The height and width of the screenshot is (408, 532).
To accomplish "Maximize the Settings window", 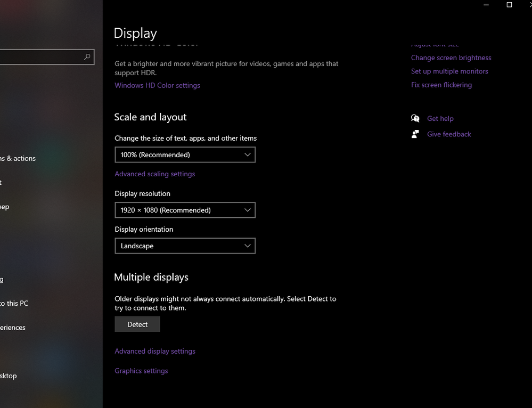I will pos(509,5).
